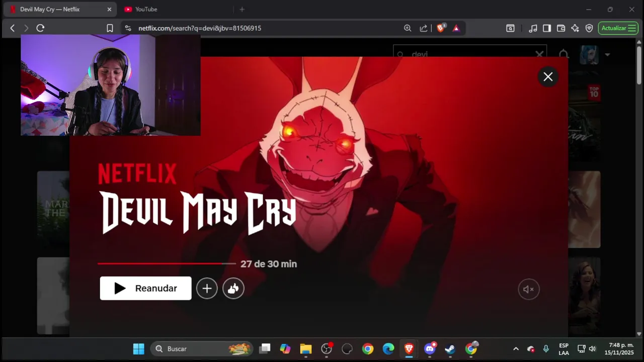Open the volume speaker tray icon
This screenshot has height=362, width=644.
coord(592,348)
